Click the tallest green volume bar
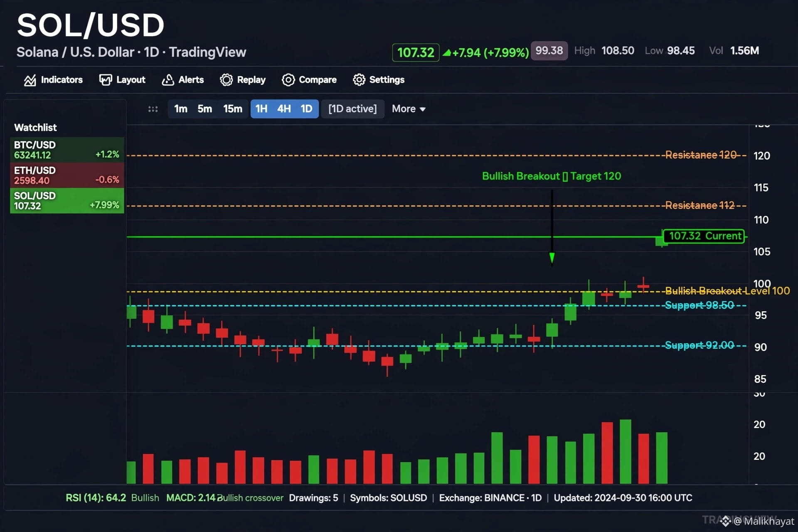Viewport: 798px width, 532px height. (x=626, y=452)
